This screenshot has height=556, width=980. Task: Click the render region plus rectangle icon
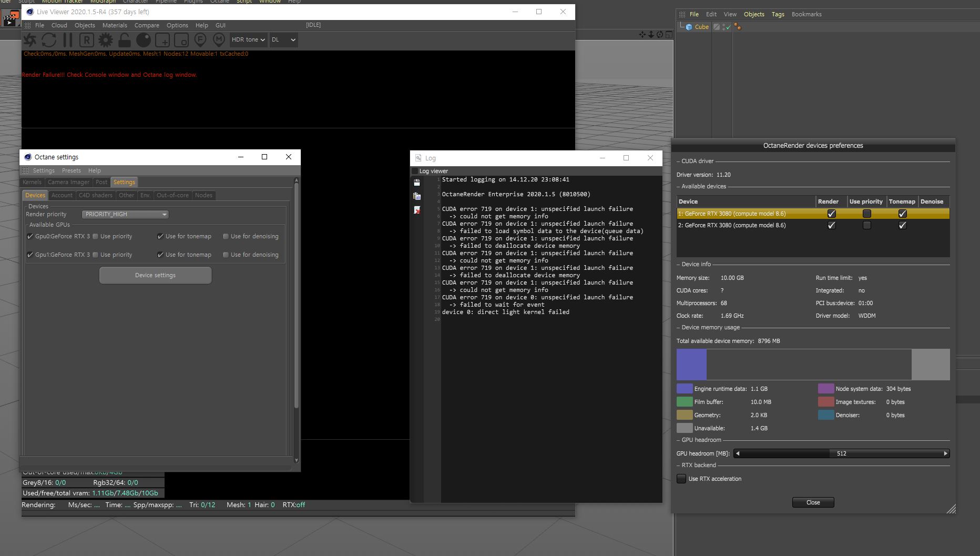[162, 40]
